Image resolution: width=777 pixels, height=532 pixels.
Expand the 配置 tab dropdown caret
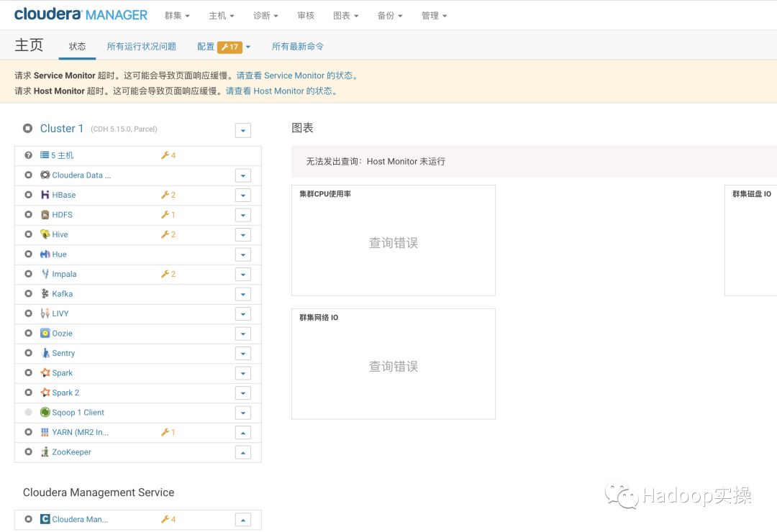(x=248, y=47)
